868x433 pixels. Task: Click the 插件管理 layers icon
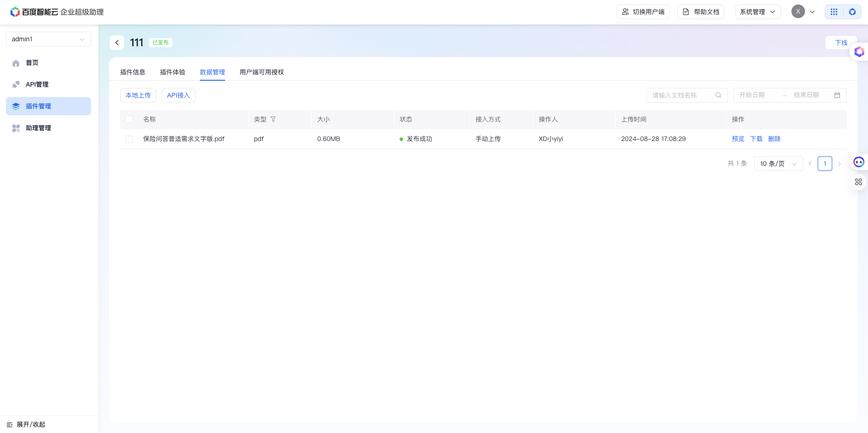point(16,106)
